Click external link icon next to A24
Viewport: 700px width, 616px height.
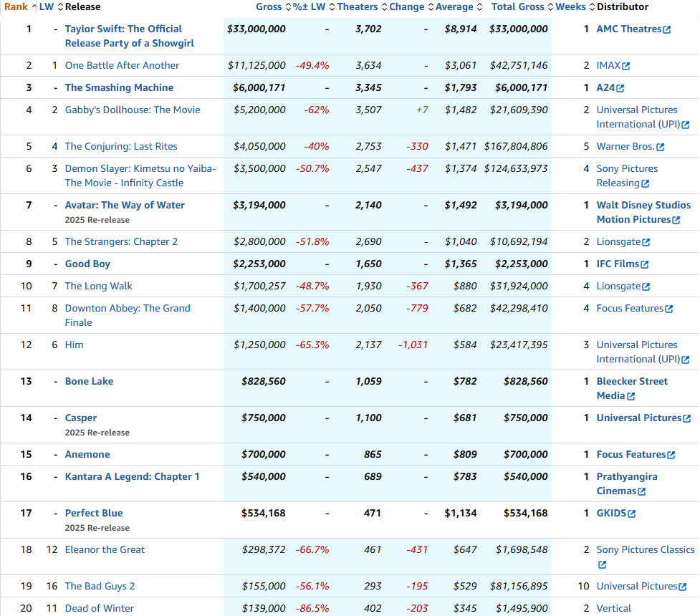coord(620,88)
